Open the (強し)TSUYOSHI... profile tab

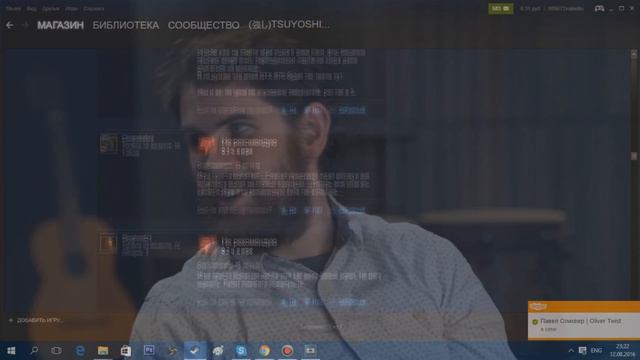[x=289, y=25]
